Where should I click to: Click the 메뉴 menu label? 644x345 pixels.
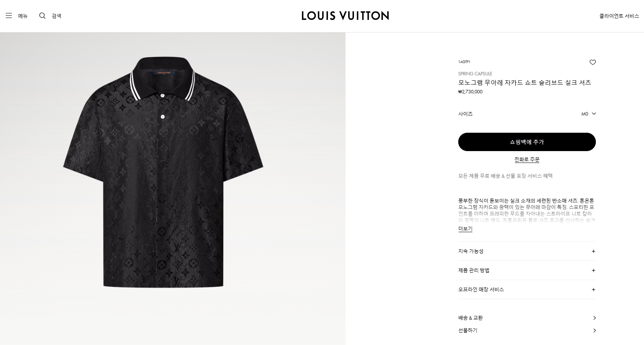point(23,16)
